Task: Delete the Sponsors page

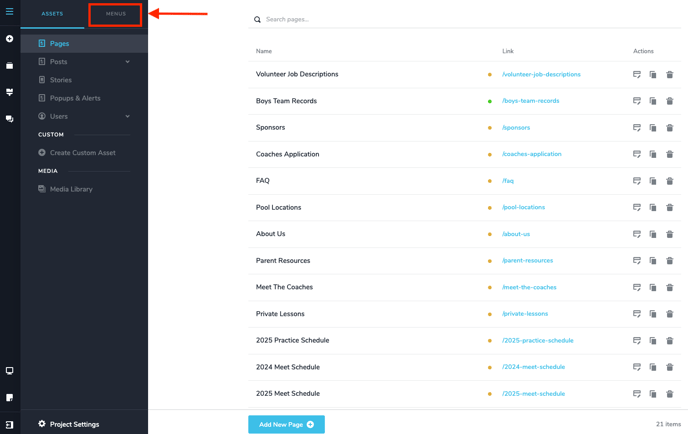Action: click(x=670, y=128)
